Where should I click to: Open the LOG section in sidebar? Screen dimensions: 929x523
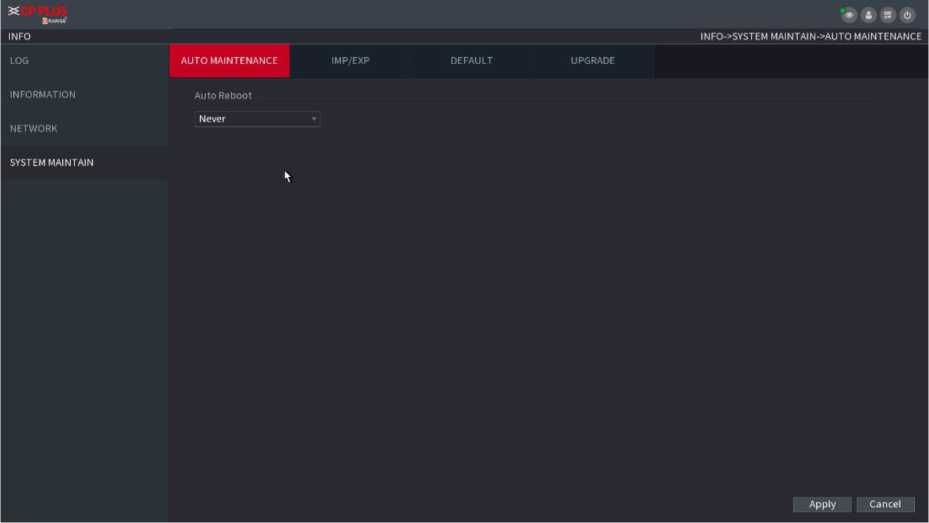[x=20, y=61]
